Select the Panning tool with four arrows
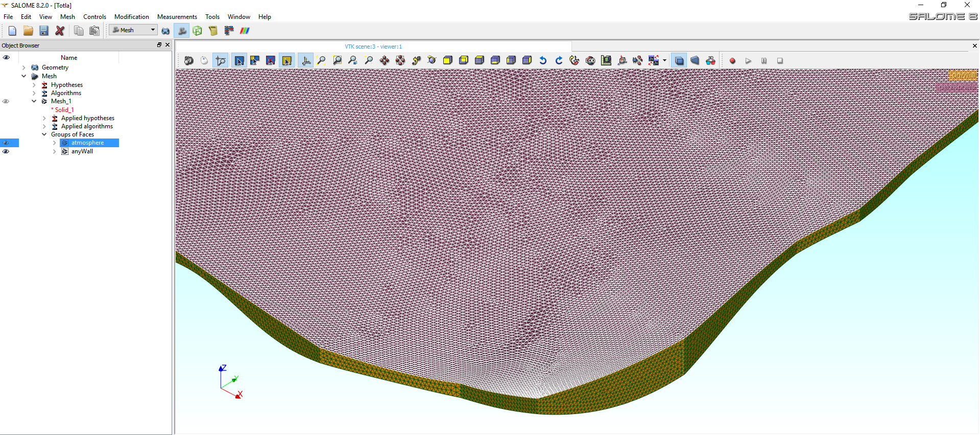Viewport: 980px width, 435px height. pyautogui.click(x=385, y=60)
